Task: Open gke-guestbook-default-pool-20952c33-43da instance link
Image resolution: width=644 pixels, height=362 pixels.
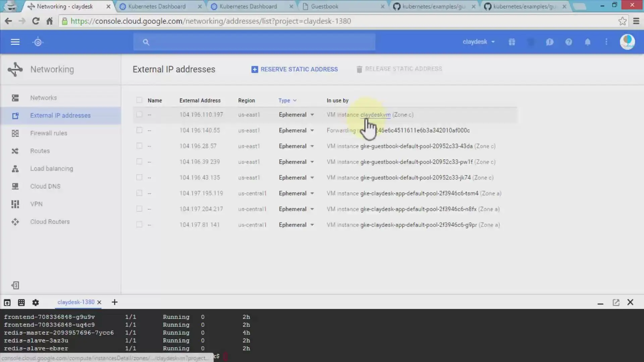Action: click(x=416, y=146)
